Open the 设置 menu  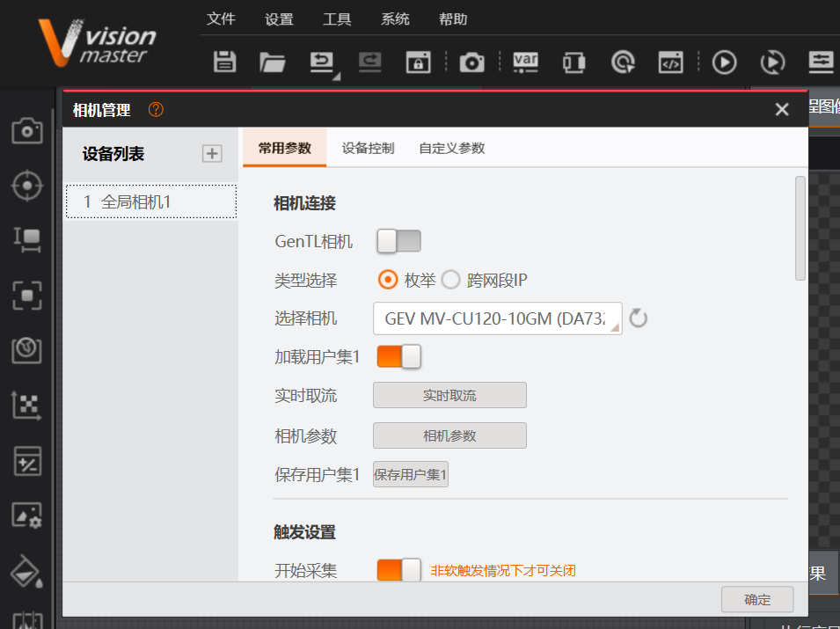(x=279, y=19)
